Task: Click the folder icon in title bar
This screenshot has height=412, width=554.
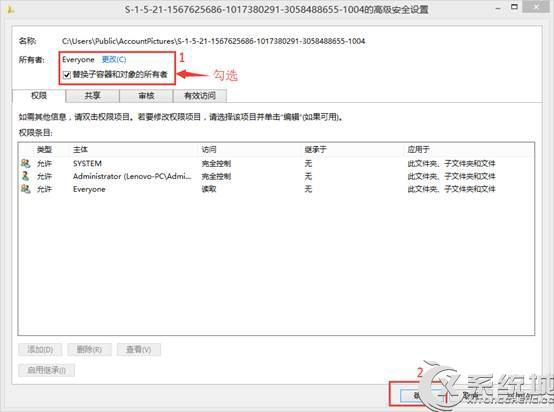Action: point(10,9)
